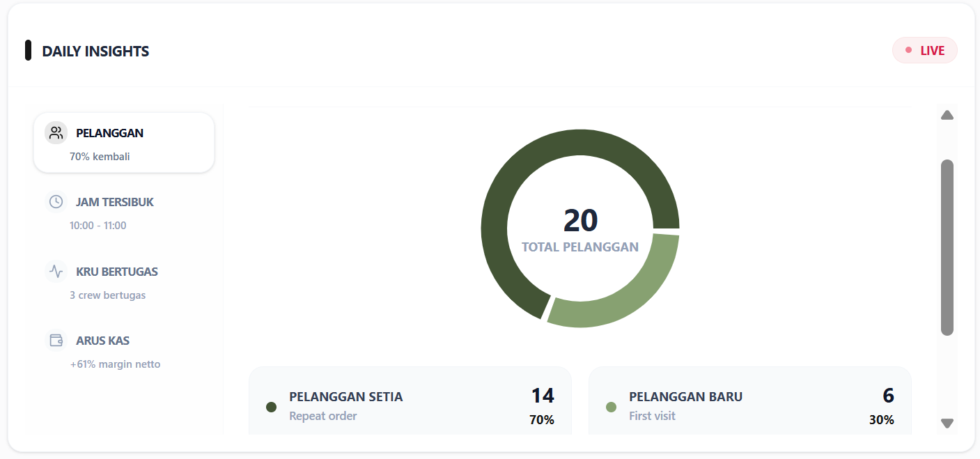Click the Pelanggan Setia card
This screenshot has height=459, width=980.
pos(410,404)
